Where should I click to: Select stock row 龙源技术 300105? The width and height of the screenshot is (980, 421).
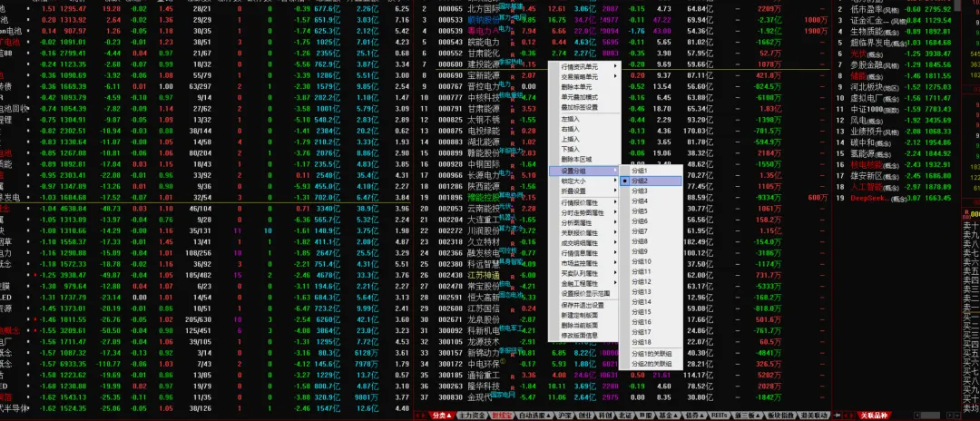click(622, 342)
